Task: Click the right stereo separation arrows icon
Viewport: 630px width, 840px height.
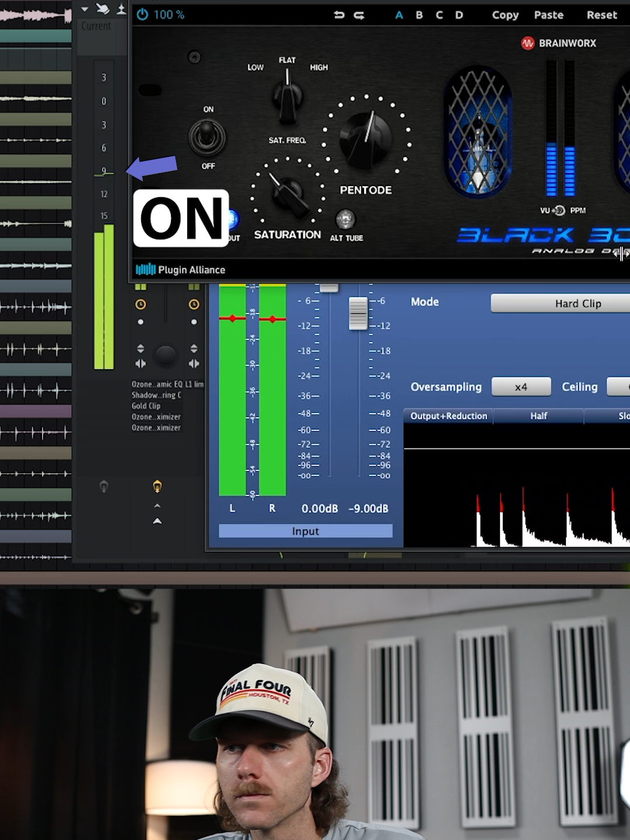Action: (194, 363)
